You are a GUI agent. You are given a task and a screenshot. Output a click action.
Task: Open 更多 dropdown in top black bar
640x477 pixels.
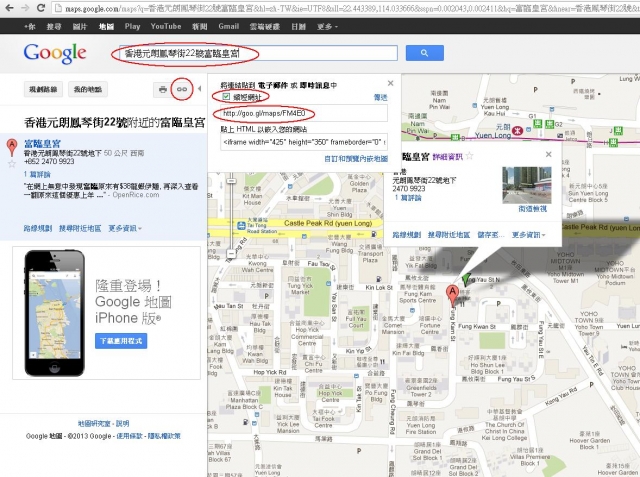pos(320,25)
